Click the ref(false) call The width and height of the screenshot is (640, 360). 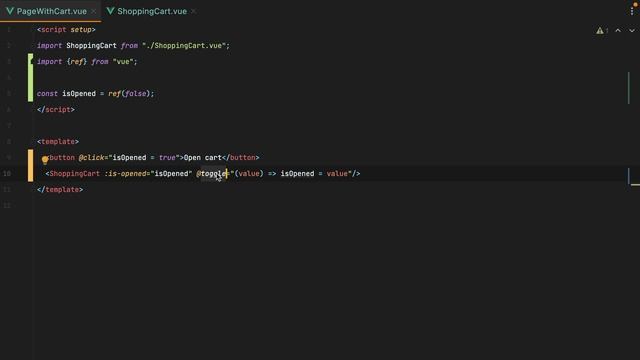click(129, 93)
